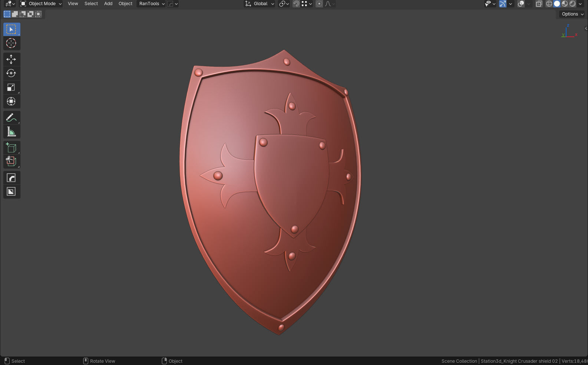
Task: Select the Measure ruler tool
Action: (11, 132)
